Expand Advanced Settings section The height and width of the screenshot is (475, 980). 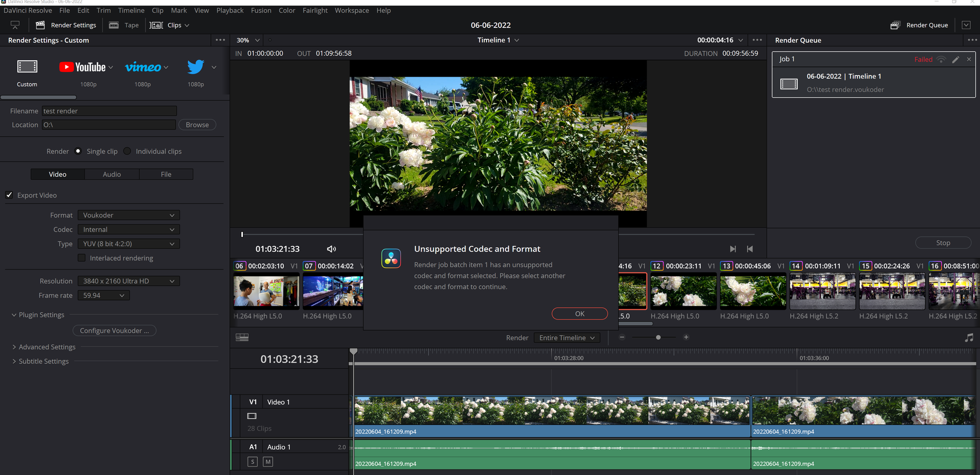click(47, 347)
